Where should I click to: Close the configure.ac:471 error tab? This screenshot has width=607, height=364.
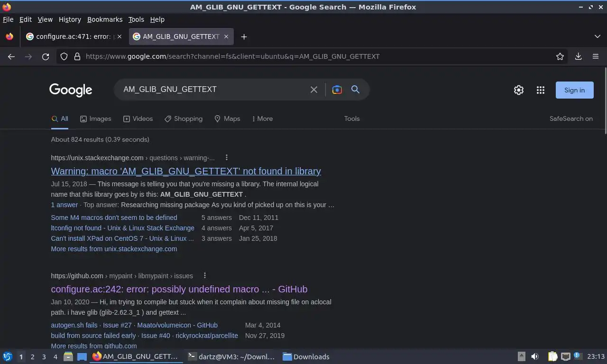120,36
